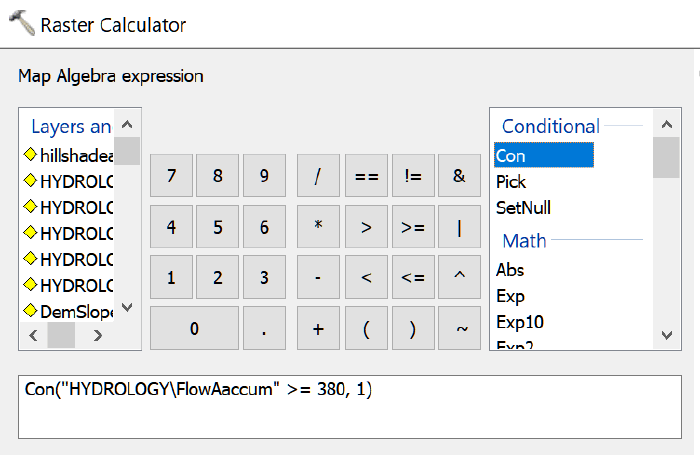Click inside the Map Algebra expression box

pyautogui.click(x=350, y=407)
